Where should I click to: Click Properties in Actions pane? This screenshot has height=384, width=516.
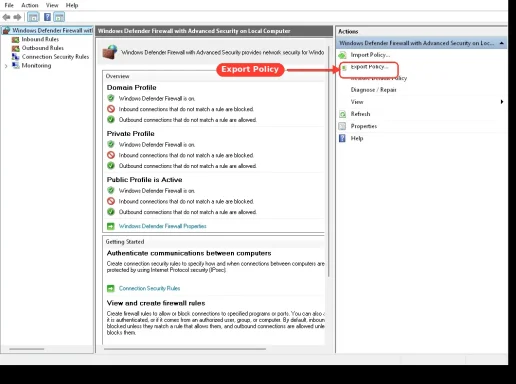point(364,126)
